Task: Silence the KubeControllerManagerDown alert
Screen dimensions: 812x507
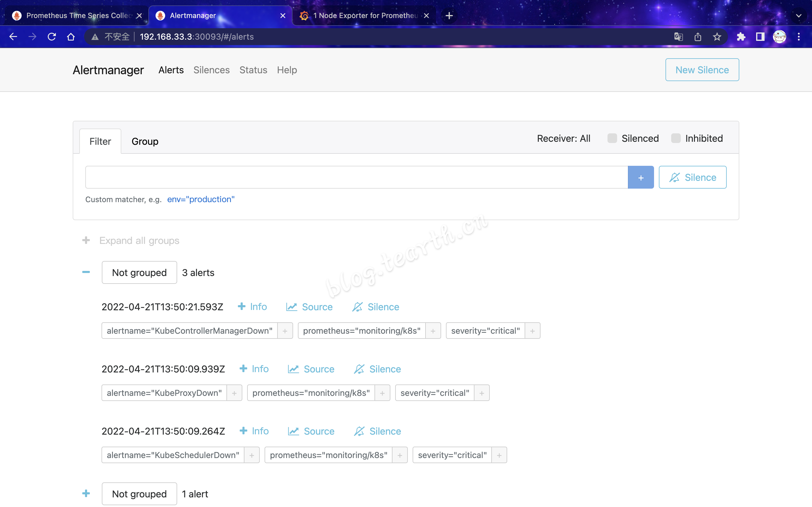Action: (x=375, y=306)
